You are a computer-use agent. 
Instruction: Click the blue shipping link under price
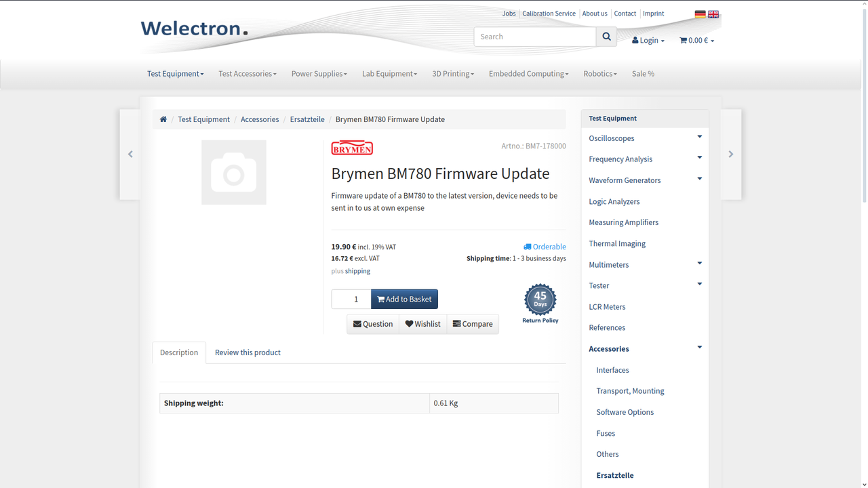pyautogui.click(x=357, y=271)
